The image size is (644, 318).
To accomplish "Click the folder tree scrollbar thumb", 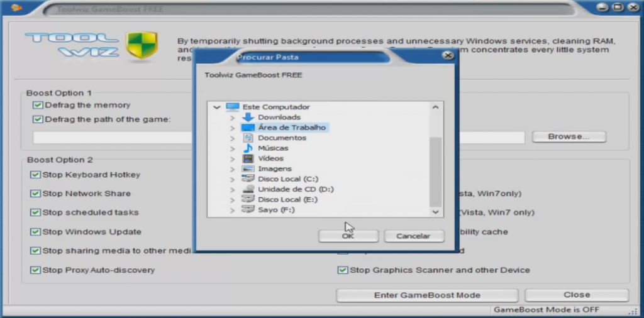I will pos(436,172).
